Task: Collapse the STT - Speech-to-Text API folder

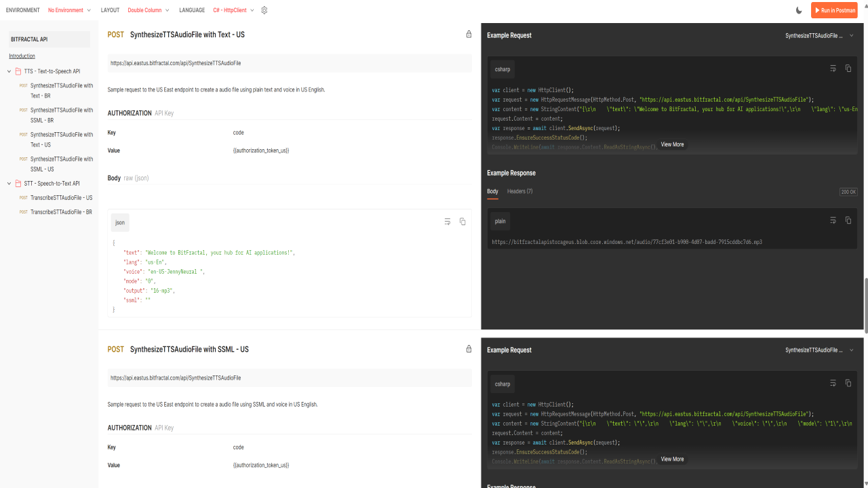Action: pos(9,184)
